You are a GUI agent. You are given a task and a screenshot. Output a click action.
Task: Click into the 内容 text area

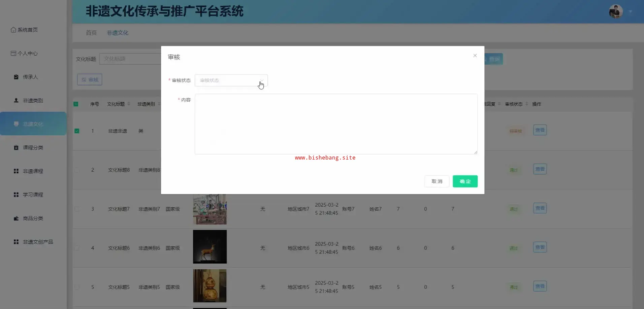click(336, 124)
